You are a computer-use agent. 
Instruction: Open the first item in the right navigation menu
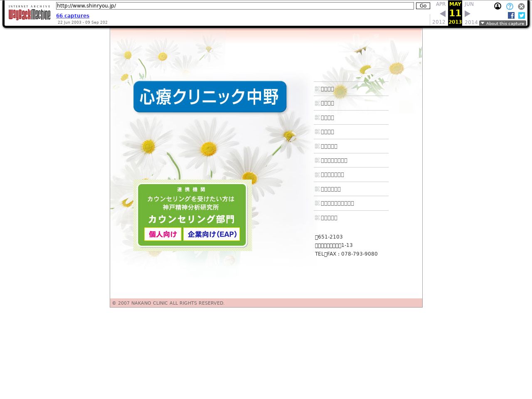coord(328,89)
